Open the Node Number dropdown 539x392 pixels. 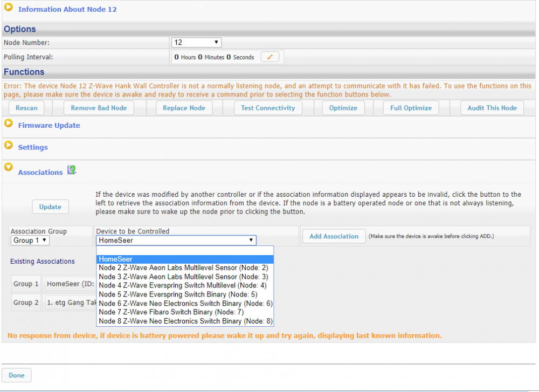pyautogui.click(x=196, y=43)
